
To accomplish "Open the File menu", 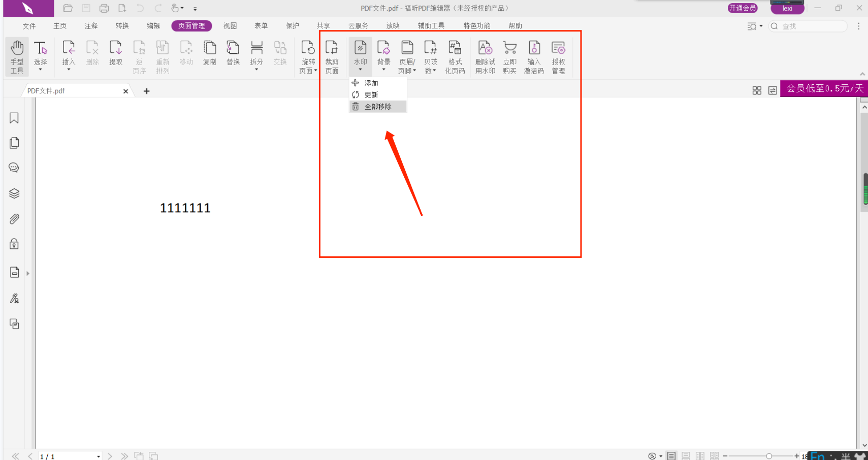I will coord(29,26).
